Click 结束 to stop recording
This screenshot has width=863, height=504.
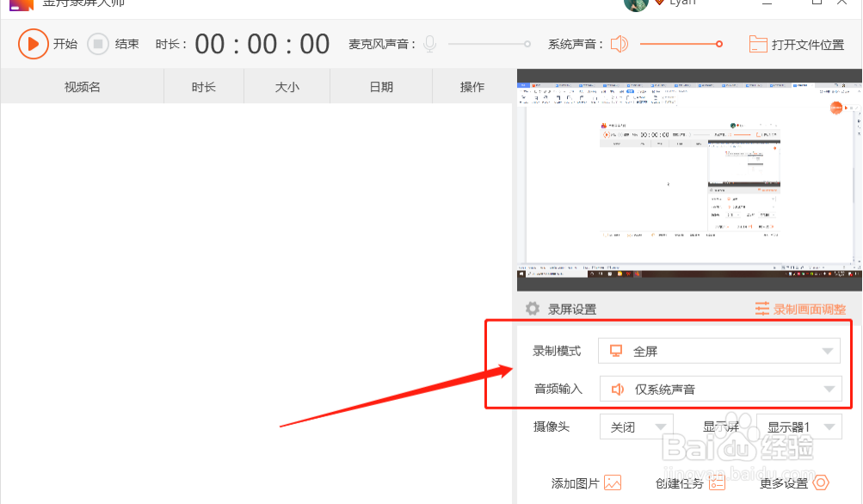click(x=97, y=43)
